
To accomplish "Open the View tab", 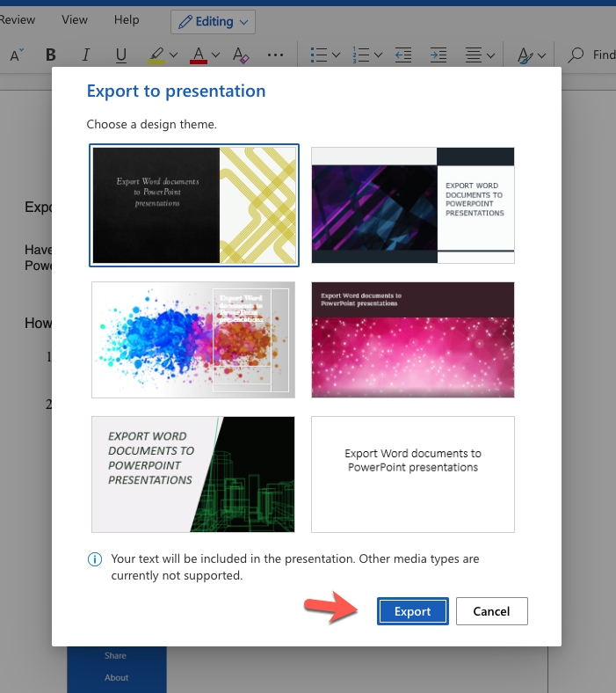I will point(75,20).
